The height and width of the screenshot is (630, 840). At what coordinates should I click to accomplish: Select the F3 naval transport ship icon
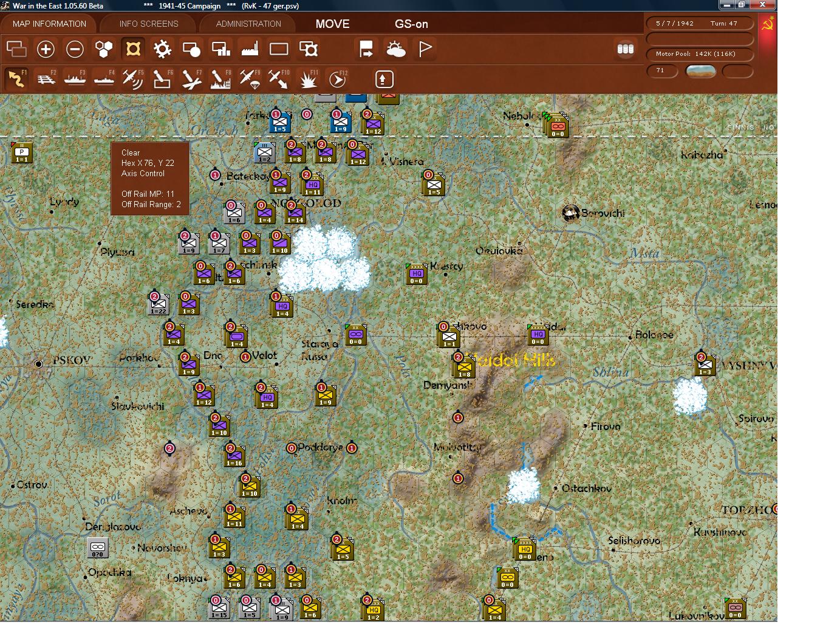click(x=75, y=79)
